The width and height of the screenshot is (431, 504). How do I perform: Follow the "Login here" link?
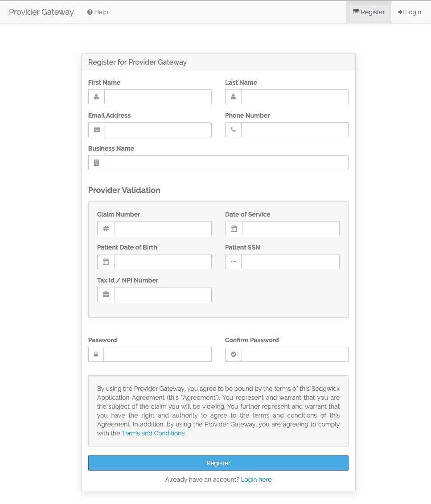[256, 479]
